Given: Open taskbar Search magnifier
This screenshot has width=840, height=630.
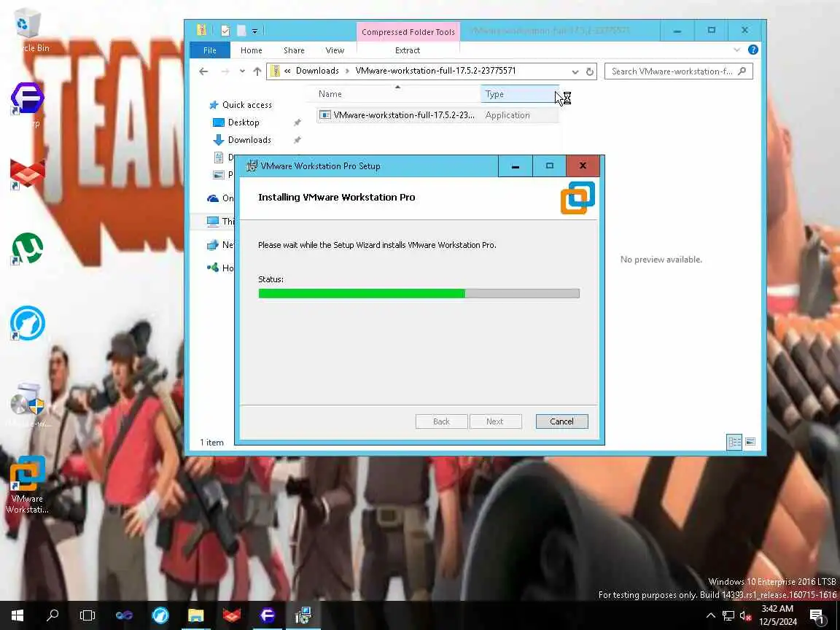Looking at the screenshot, I should coord(52,615).
